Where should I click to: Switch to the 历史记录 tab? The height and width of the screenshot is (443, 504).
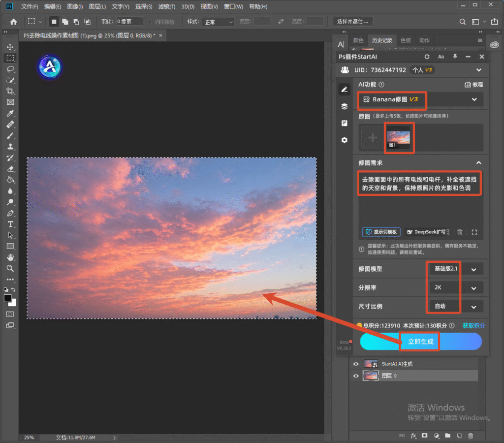pyautogui.click(x=382, y=40)
